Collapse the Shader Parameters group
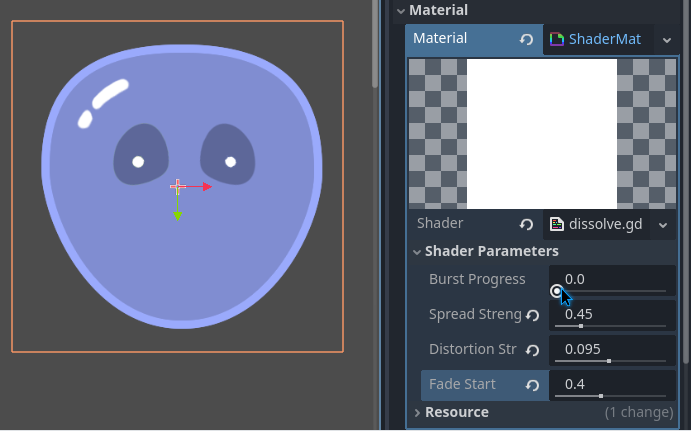691x431 pixels. (417, 251)
